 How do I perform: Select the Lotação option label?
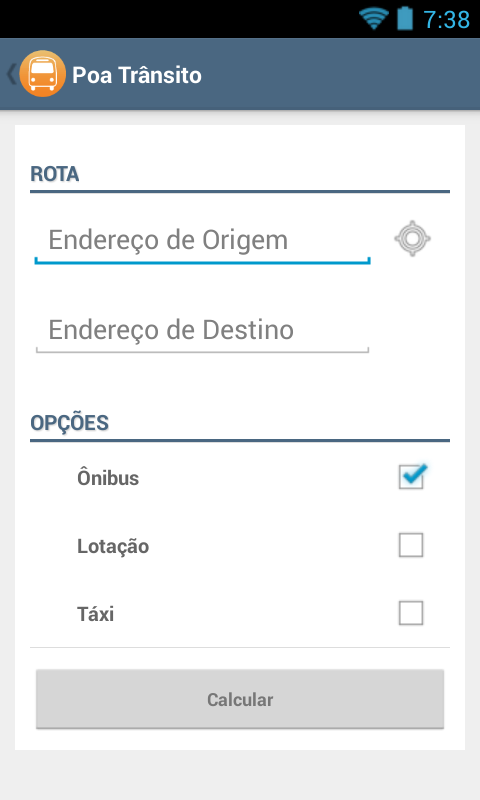click(113, 546)
